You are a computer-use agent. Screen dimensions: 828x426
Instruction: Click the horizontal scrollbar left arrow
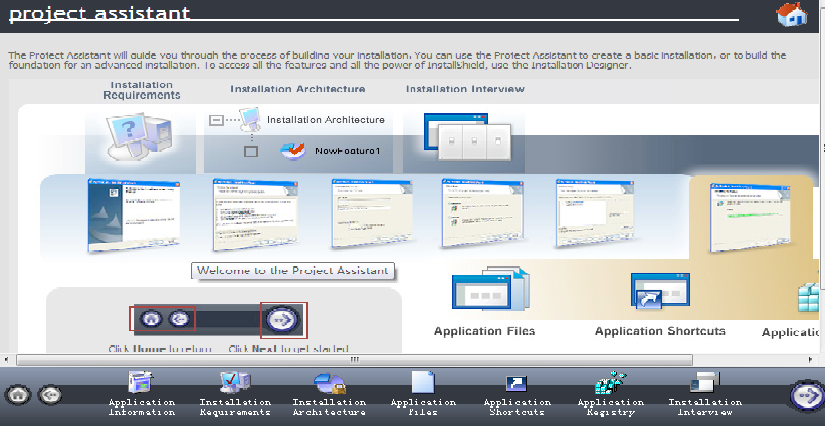pyautogui.click(x=6, y=360)
